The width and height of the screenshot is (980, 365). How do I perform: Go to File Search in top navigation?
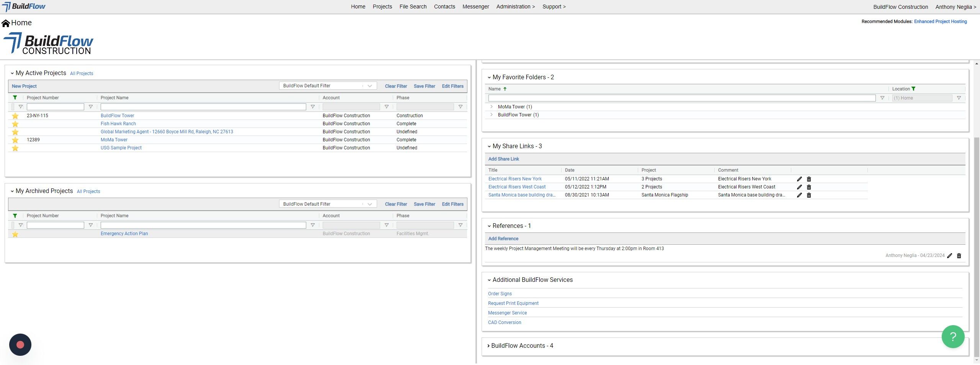click(x=413, y=7)
